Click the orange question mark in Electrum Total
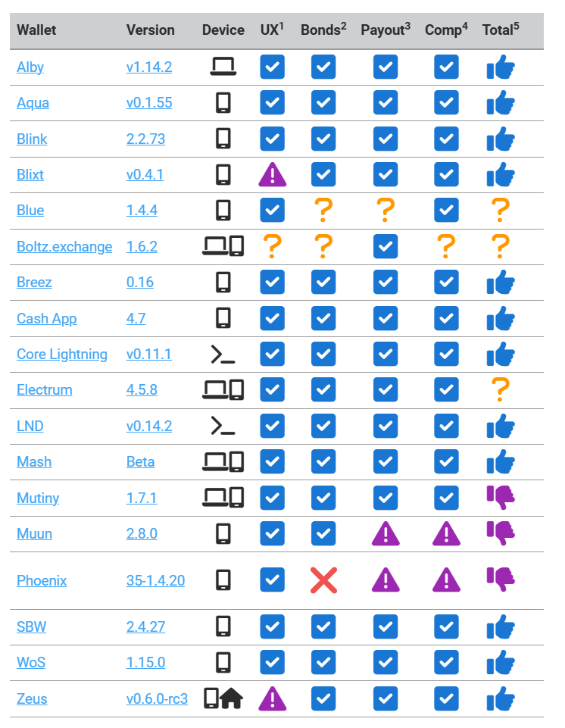 pos(501,389)
